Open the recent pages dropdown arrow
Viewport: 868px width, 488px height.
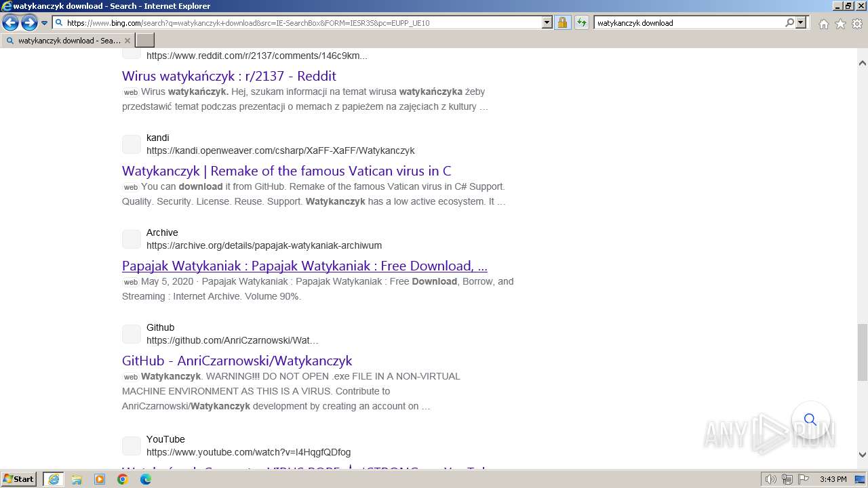tap(45, 23)
